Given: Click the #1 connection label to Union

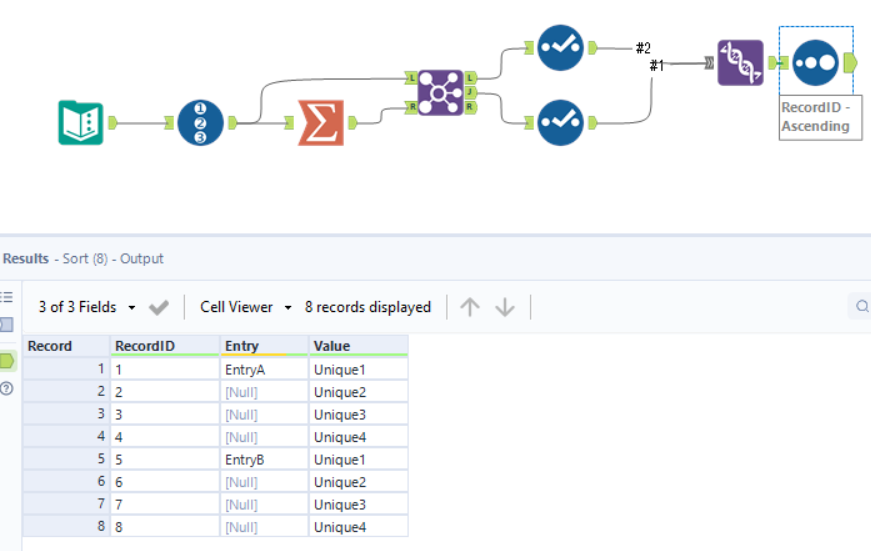Looking at the screenshot, I should [657, 66].
